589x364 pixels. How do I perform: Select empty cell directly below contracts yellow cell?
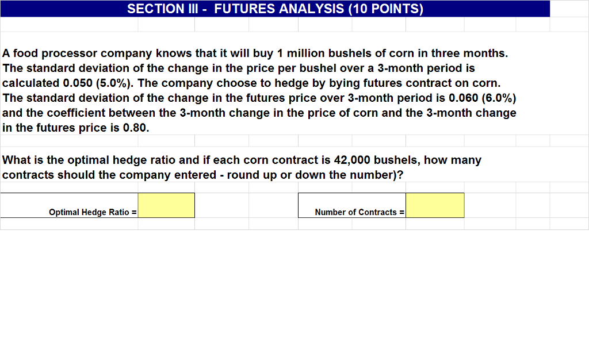(x=435, y=224)
